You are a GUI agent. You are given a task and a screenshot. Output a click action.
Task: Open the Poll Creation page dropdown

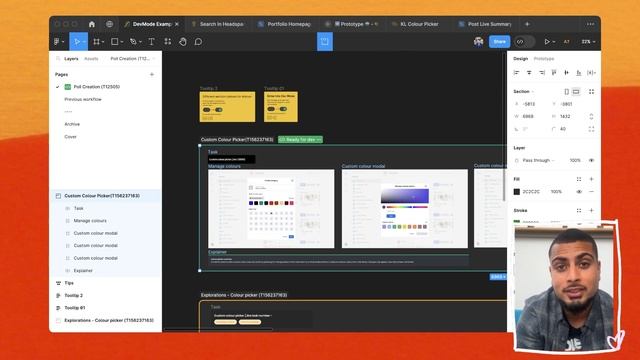133,59
